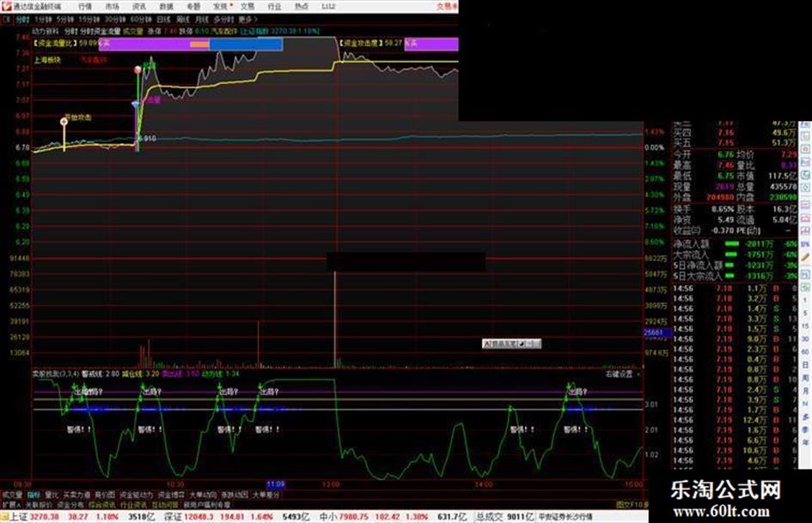Screen dimensions: 812x523
Task: Select the 大单动向 indicator tab
Action: (x=203, y=495)
